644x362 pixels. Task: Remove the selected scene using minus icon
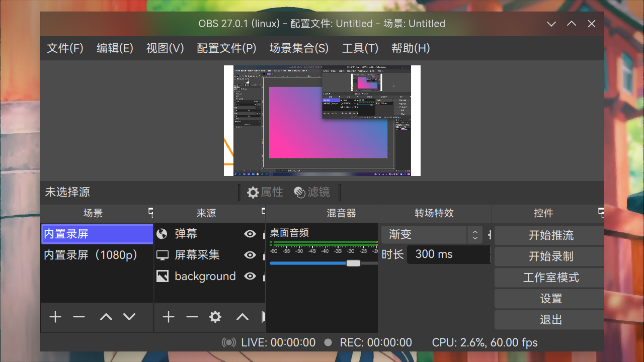point(79,317)
